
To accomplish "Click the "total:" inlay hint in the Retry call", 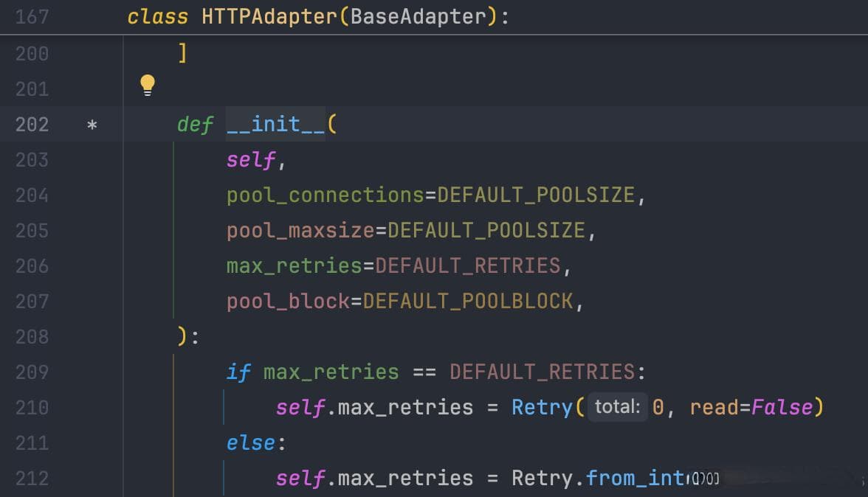I will (617, 407).
